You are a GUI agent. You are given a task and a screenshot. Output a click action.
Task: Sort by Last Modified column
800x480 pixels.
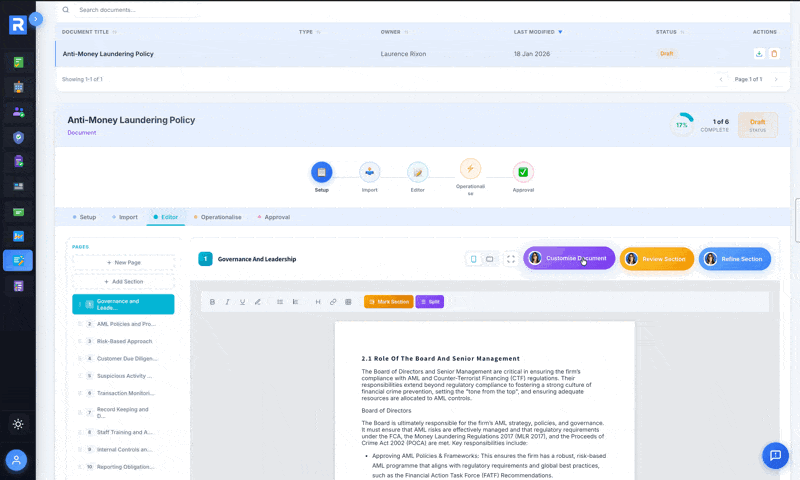pos(538,32)
